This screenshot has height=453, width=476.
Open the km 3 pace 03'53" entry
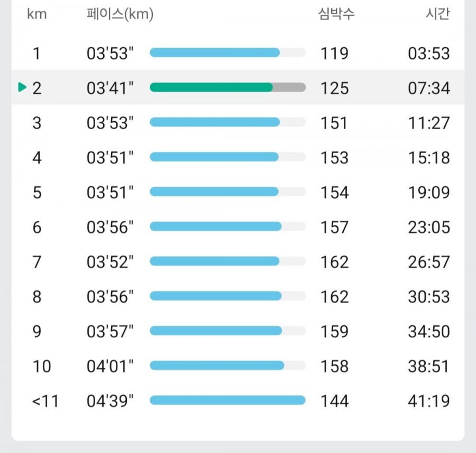tap(110, 123)
